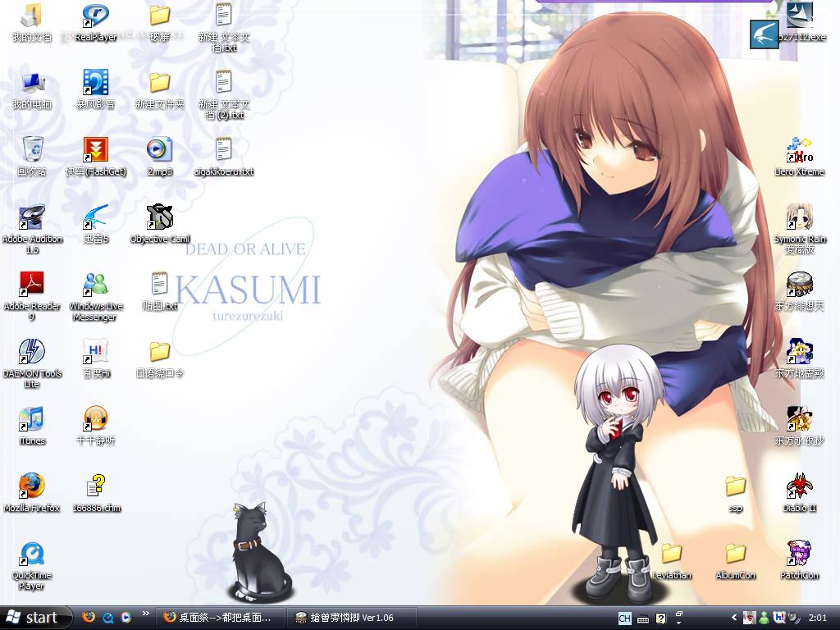Open the Windows start menu
Viewport: 840px width, 630px height.
coord(36,618)
